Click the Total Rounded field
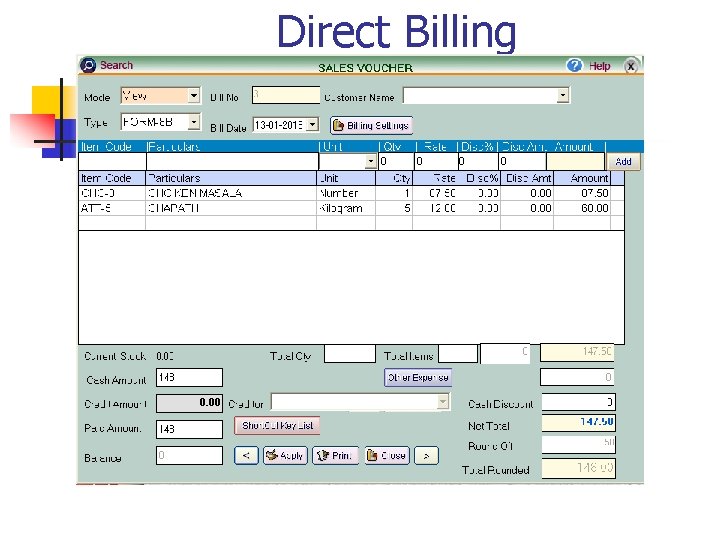Screen dimensions: 720x540 click(578, 468)
